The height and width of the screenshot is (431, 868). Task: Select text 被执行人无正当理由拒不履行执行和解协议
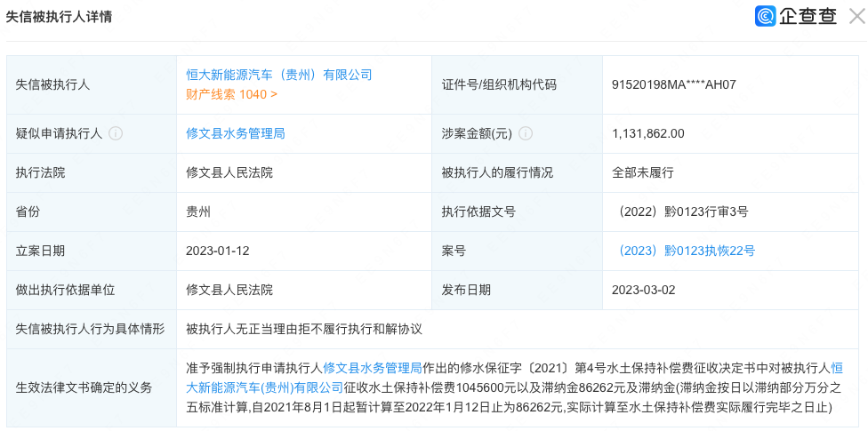coord(304,329)
